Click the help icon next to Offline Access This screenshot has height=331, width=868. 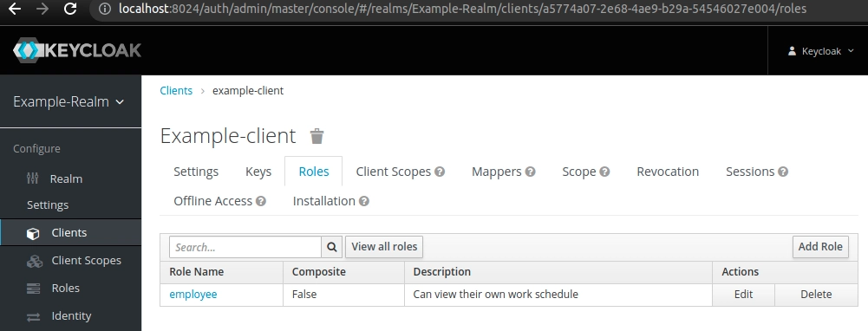tap(261, 201)
